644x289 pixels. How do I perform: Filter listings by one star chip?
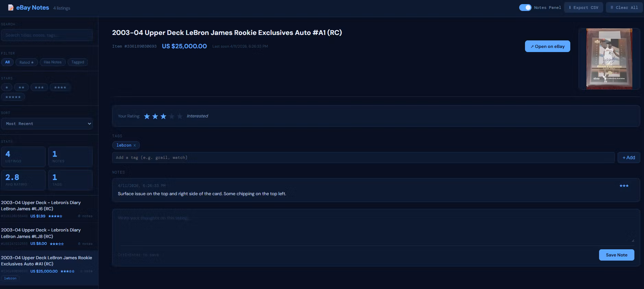coord(7,87)
